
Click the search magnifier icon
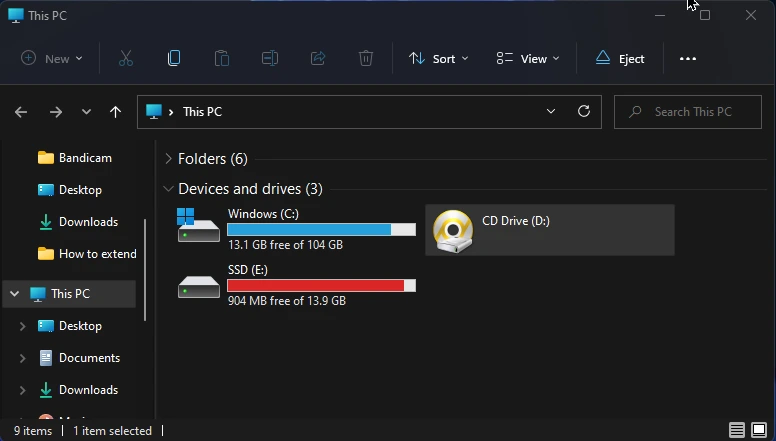[635, 112]
